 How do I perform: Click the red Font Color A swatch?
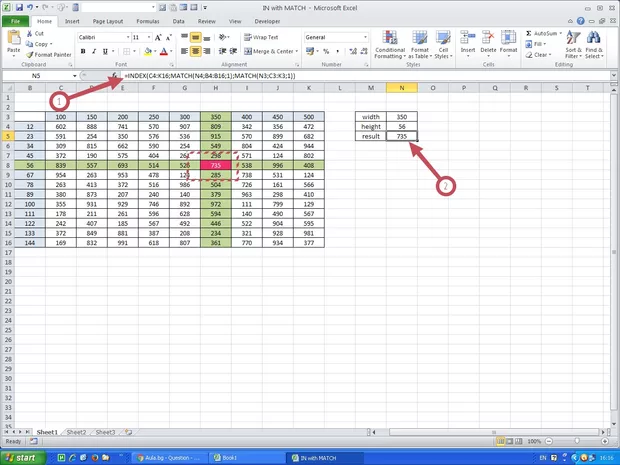(164, 51)
